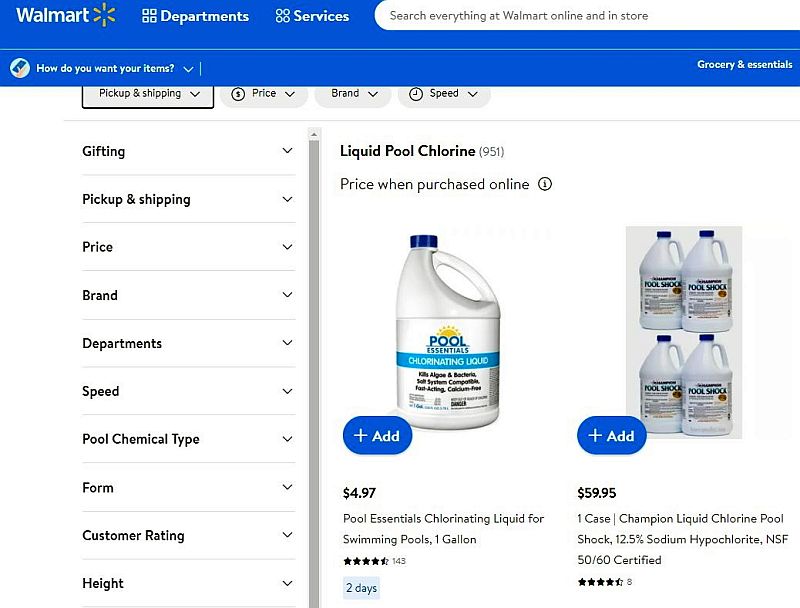This screenshot has height=608, width=800.
Task: Open Pickup & shipping filter pill
Action: point(147,94)
